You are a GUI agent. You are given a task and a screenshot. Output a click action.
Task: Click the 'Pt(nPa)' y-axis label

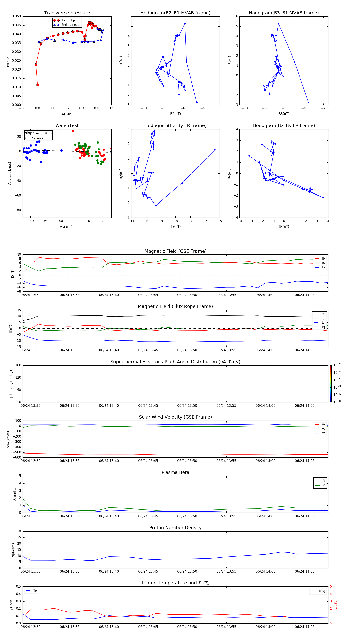pyautogui.click(x=8, y=61)
